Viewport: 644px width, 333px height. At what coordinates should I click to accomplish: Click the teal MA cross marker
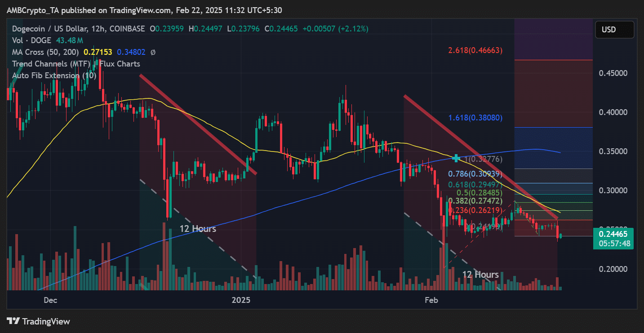click(457, 158)
